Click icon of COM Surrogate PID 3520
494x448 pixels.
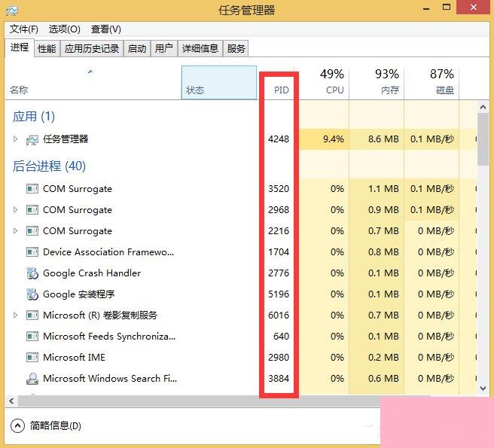[32, 189]
